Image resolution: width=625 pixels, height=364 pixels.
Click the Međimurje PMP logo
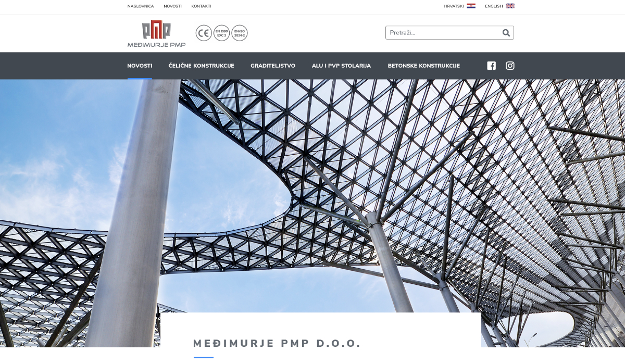[x=156, y=33]
